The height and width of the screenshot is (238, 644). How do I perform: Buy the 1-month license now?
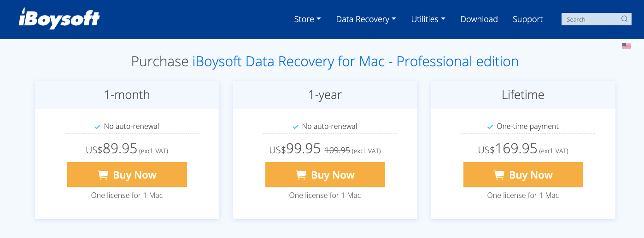point(127,174)
